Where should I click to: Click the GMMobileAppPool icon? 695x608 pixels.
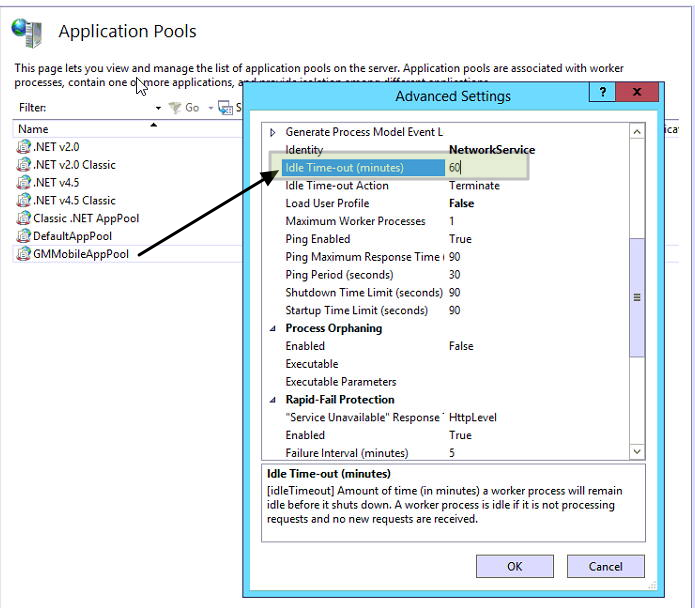coord(24,254)
